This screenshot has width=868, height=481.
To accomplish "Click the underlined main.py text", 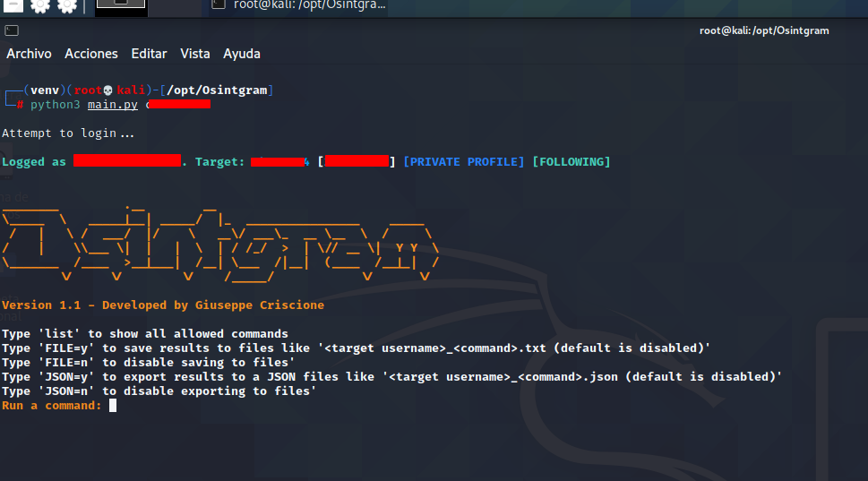I will (x=112, y=105).
